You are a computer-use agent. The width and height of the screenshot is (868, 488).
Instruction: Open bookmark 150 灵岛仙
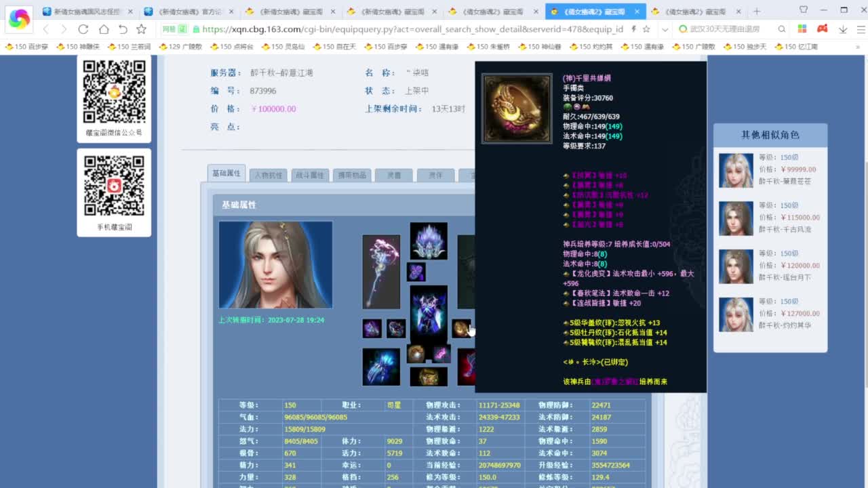pyautogui.click(x=283, y=47)
